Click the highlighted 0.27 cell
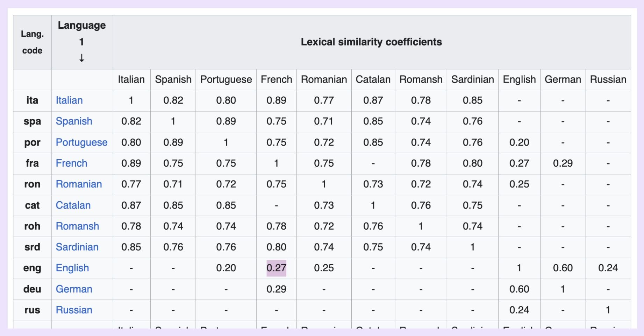The image size is (644, 336). (x=276, y=268)
